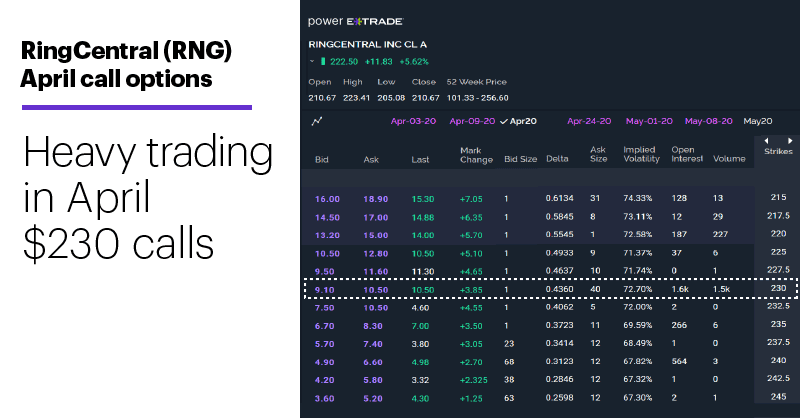Click ask 5.80 on 242.5 strike

pyautogui.click(x=373, y=380)
